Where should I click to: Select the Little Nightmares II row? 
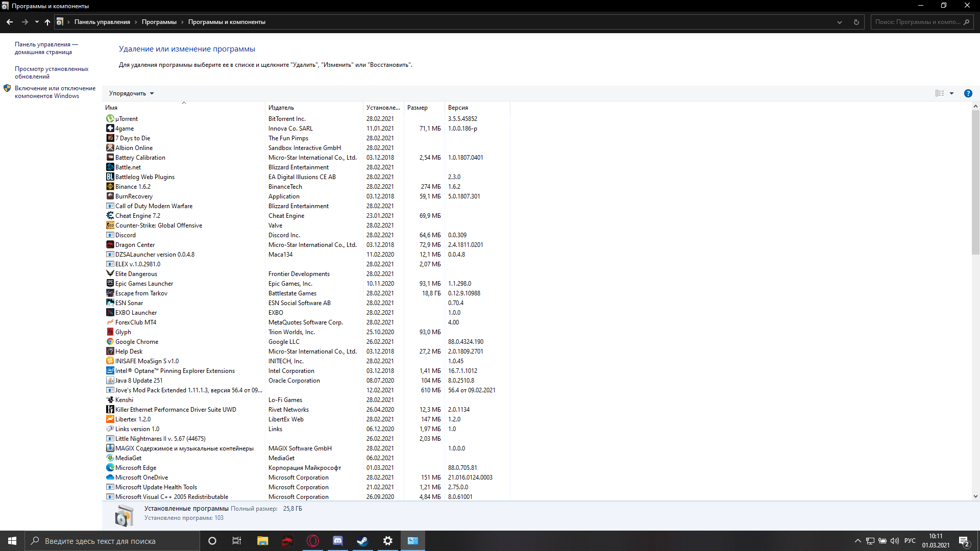point(307,439)
